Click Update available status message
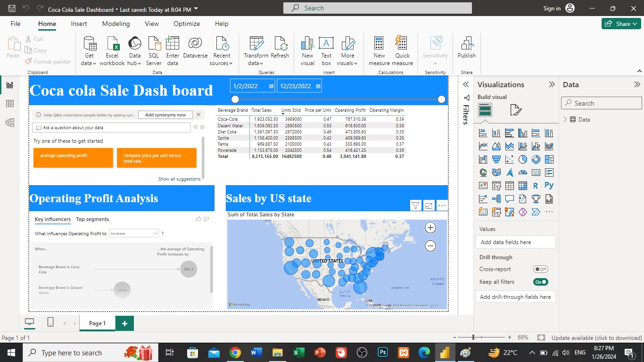644x362 pixels. (x=596, y=338)
